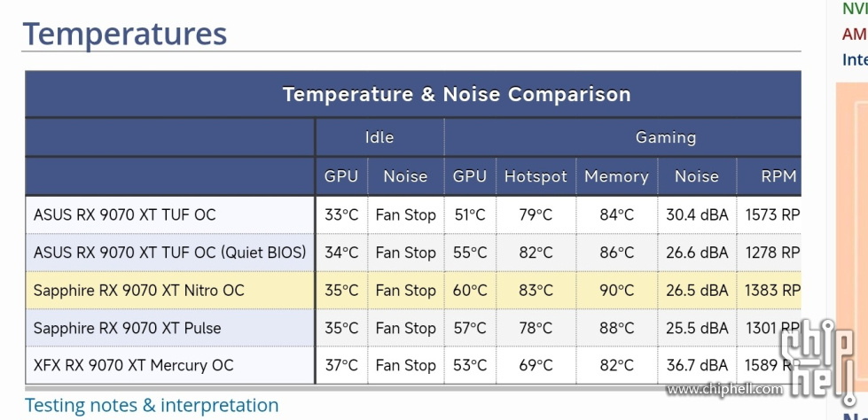Viewport: 868px width, 420px height.
Task: Click the Memory column header
Action: [617, 176]
